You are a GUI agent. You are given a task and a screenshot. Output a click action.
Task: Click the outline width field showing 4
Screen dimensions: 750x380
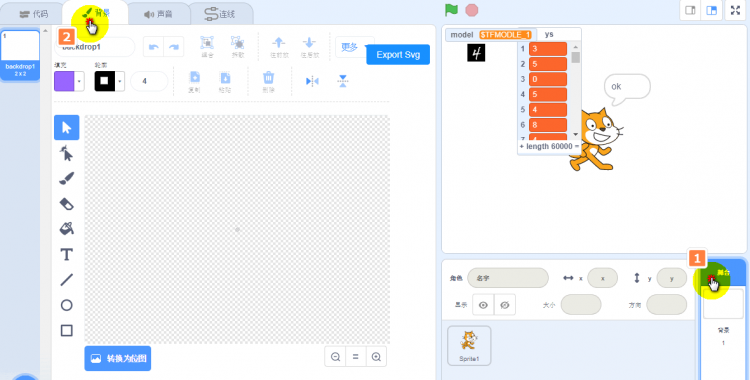click(x=149, y=81)
